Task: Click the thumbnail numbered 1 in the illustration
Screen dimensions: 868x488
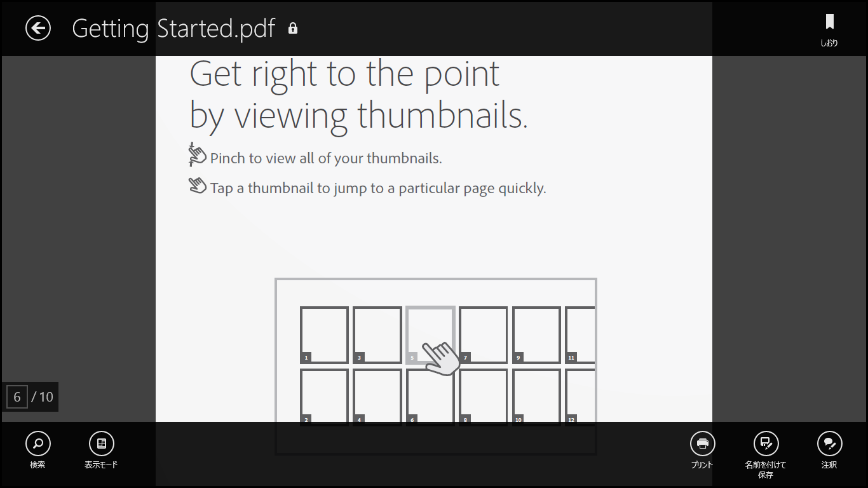Action: point(324,335)
